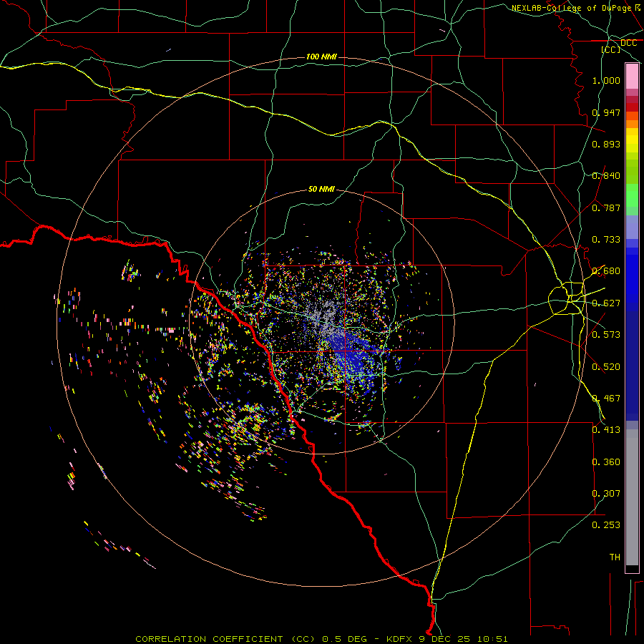Click the red segment of the color scale
The width and height of the screenshot is (644, 644).
pos(632,107)
